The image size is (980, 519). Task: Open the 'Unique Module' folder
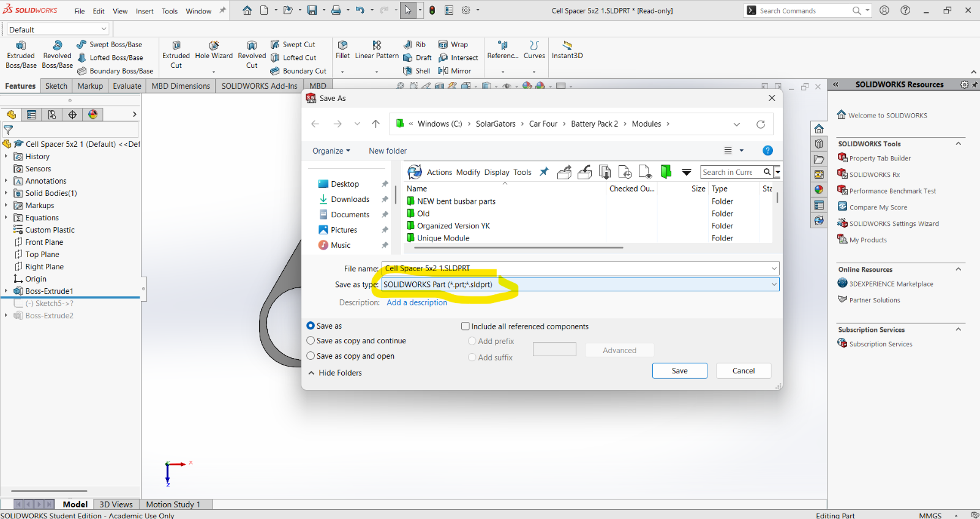click(x=443, y=238)
